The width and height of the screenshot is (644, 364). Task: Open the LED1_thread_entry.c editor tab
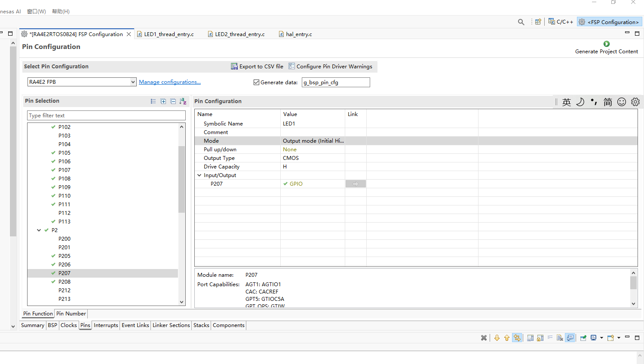[x=169, y=34]
